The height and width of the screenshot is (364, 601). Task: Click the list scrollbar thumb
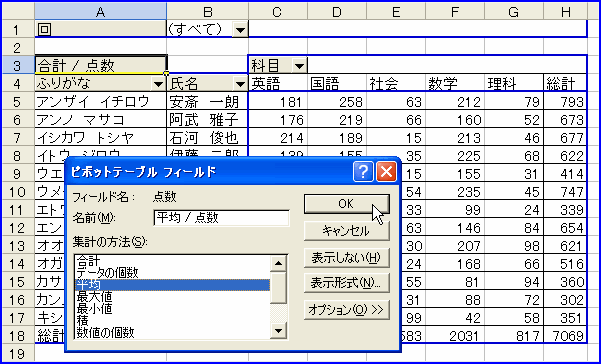click(x=278, y=287)
